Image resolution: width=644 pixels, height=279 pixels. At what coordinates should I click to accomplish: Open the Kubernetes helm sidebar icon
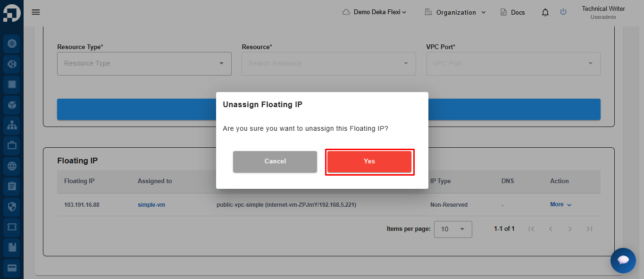tap(12, 44)
